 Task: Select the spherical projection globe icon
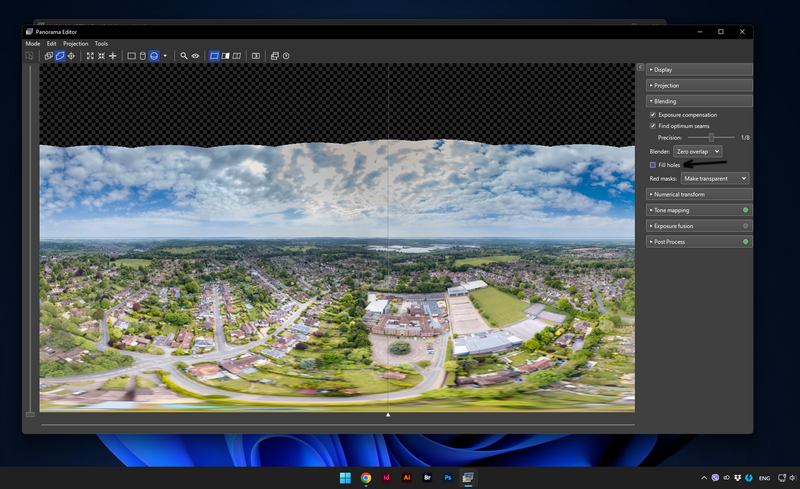point(154,56)
